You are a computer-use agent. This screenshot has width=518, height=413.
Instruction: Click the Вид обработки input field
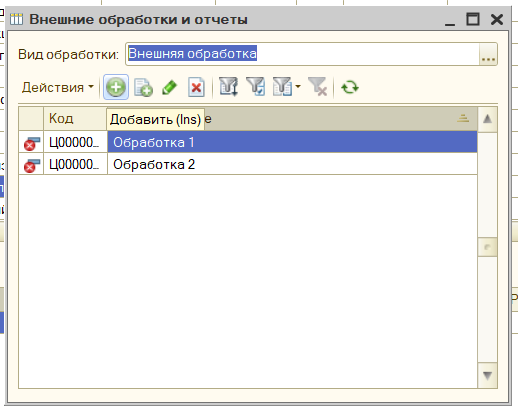[x=302, y=54]
